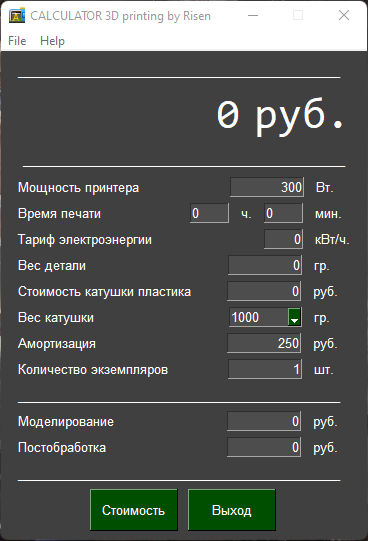Focus the Моделирование cost field
The image size is (368, 541).
pyautogui.click(x=264, y=421)
